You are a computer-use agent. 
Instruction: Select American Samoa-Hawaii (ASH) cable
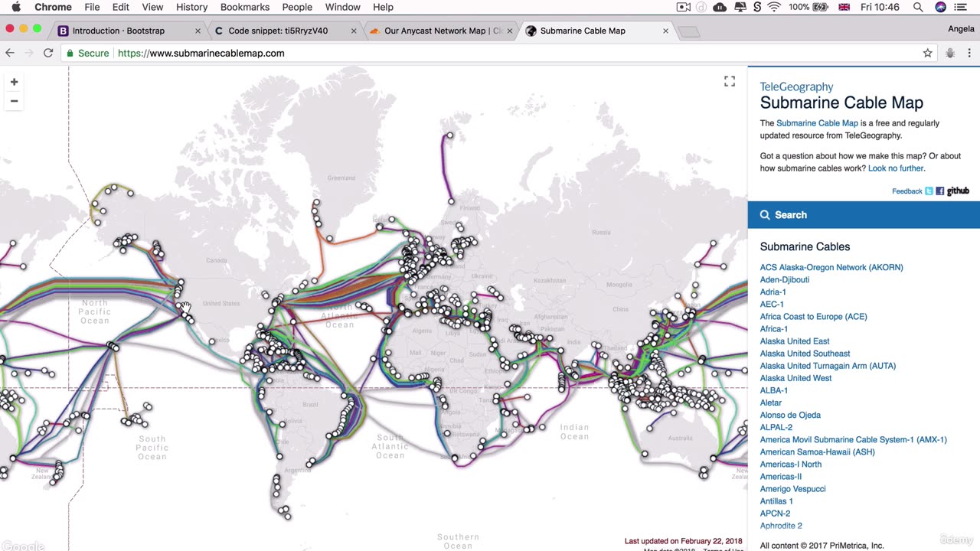(x=818, y=452)
